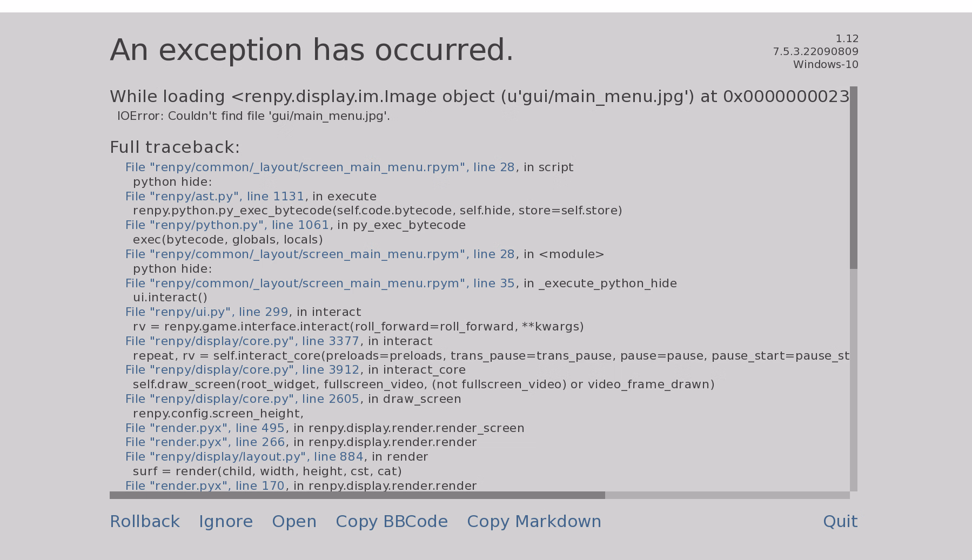972x560 pixels.
Task: Open the render.pyx line 495 link
Action: [x=205, y=428]
